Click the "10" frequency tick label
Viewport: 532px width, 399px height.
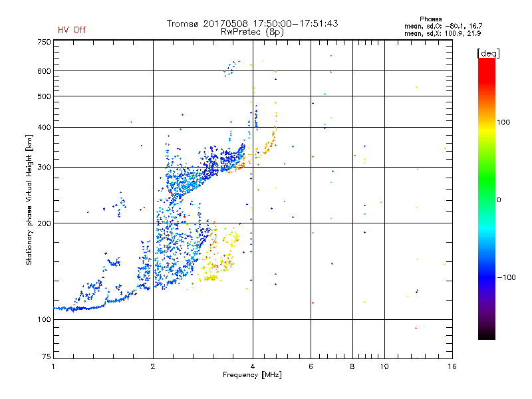pyautogui.click(x=384, y=366)
